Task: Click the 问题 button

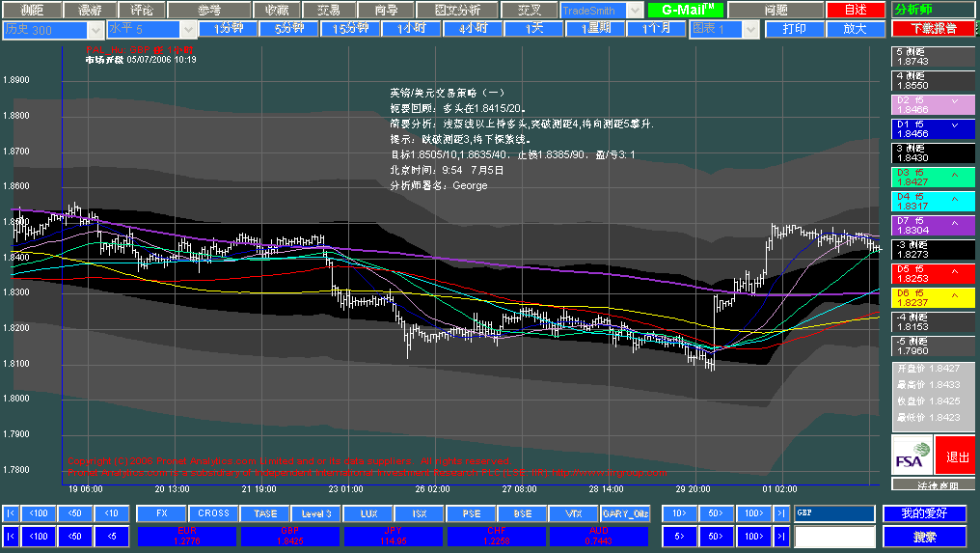Action: click(776, 10)
